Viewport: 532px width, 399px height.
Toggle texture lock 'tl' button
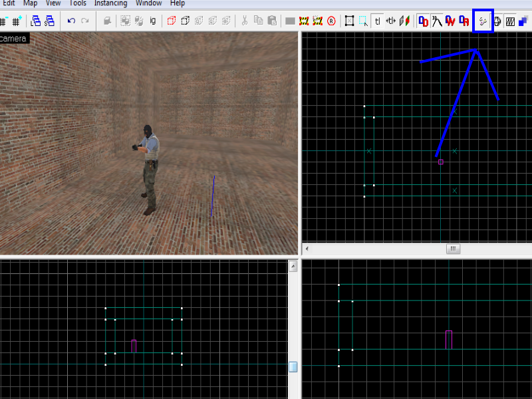(377, 21)
